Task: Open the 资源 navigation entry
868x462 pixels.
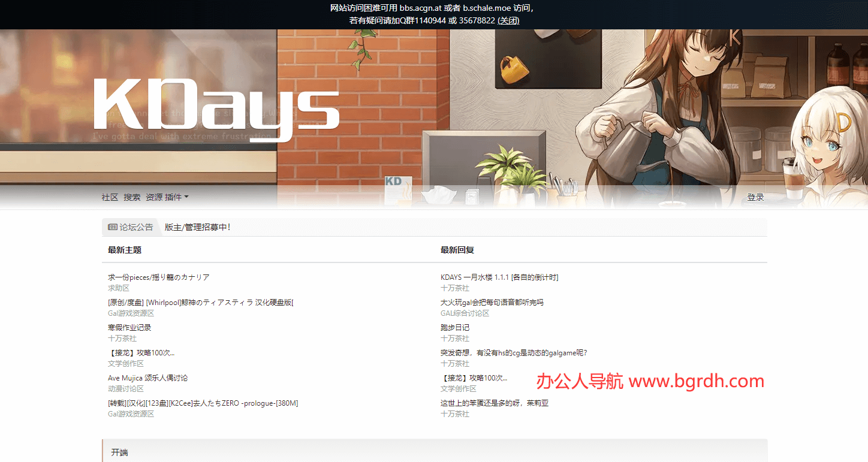Action: (153, 197)
